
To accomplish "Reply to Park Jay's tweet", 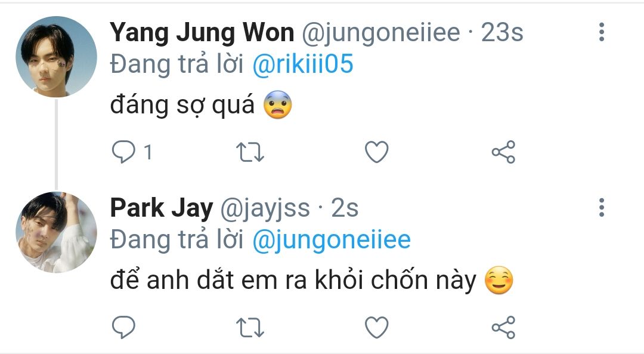I will [x=124, y=327].
